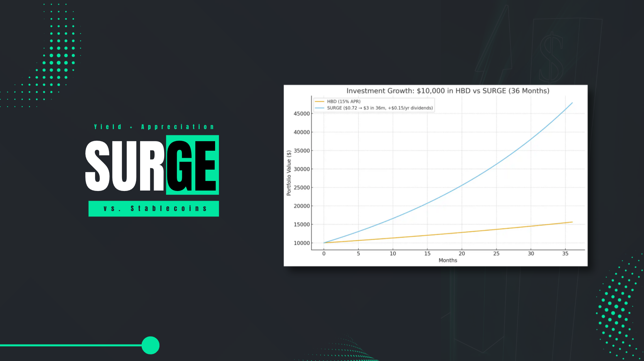Click the 25000 y-axis tick label
This screenshot has width=644, height=361.
302,187
